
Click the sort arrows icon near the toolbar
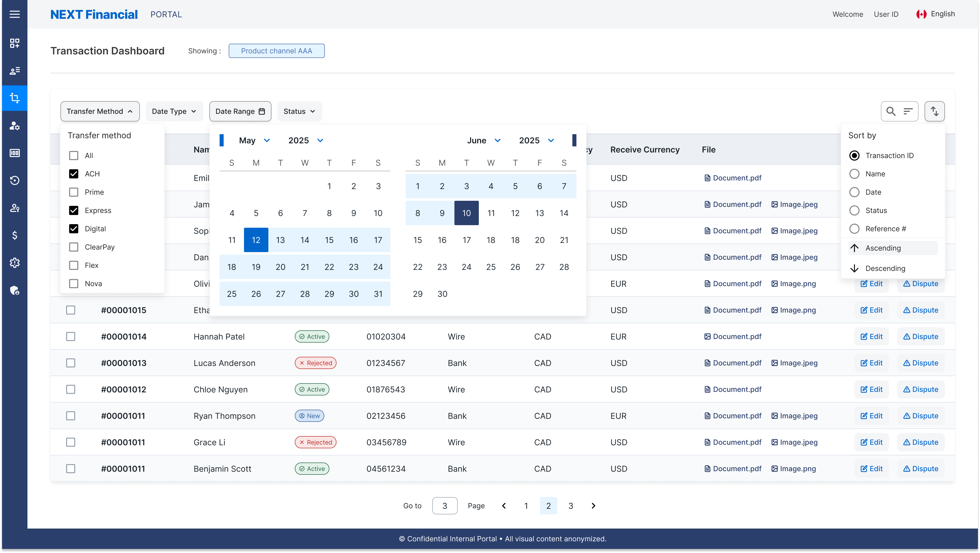(935, 111)
